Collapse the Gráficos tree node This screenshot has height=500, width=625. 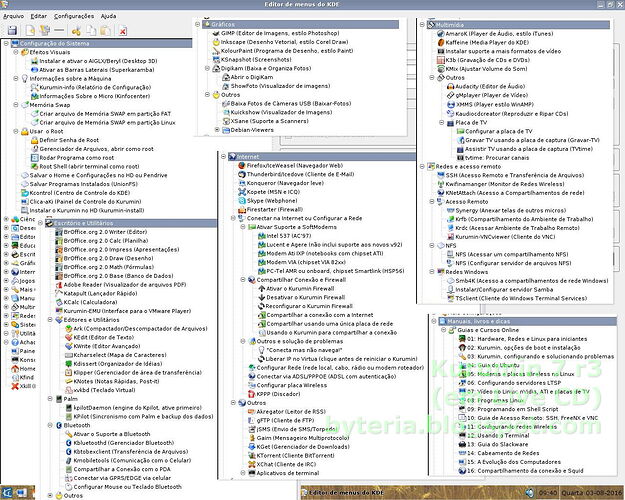197,24
